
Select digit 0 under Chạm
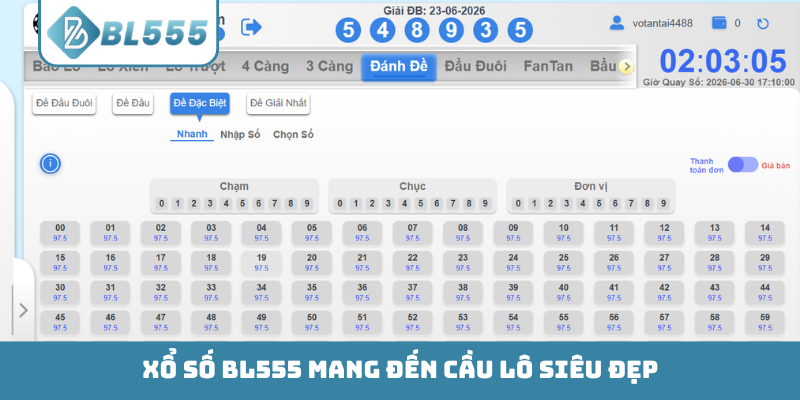[x=161, y=204]
